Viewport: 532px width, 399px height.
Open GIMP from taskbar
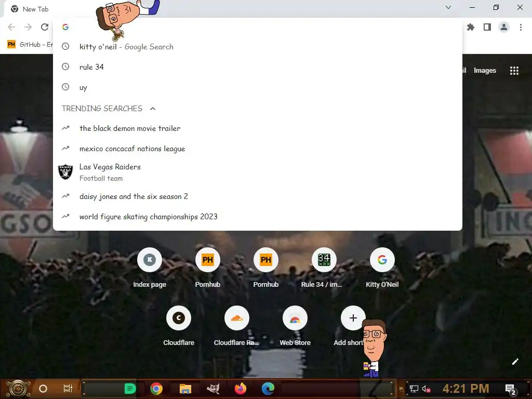213,389
